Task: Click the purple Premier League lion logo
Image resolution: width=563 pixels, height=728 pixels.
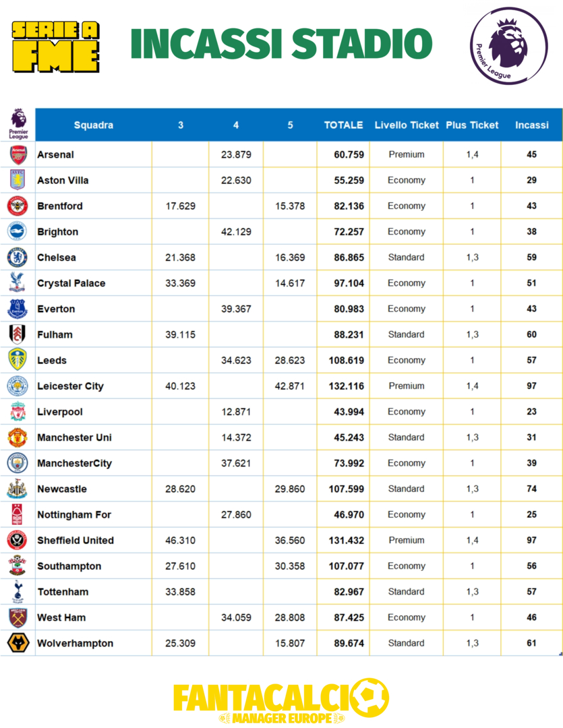Action: [x=500, y=45]
